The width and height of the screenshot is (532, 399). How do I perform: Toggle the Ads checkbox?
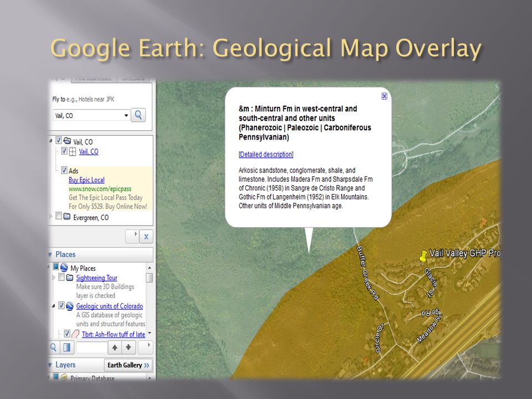coord(64,170)
